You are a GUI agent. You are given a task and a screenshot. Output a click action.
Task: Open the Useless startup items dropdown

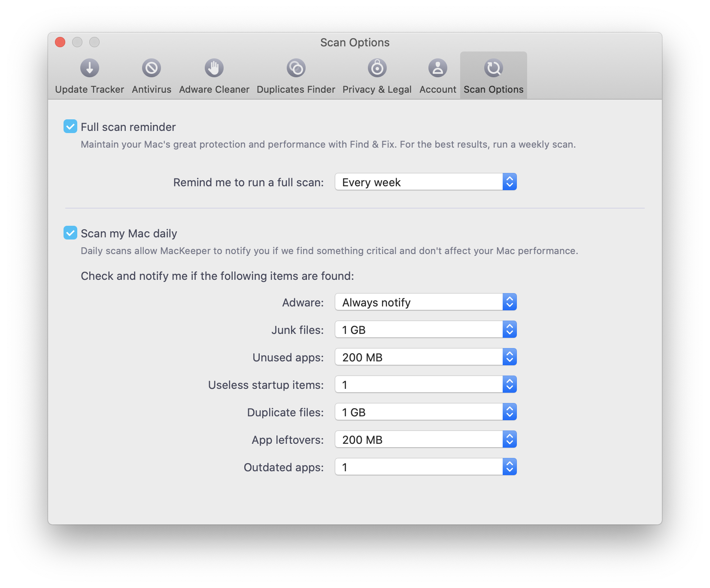tap(426, 385)
